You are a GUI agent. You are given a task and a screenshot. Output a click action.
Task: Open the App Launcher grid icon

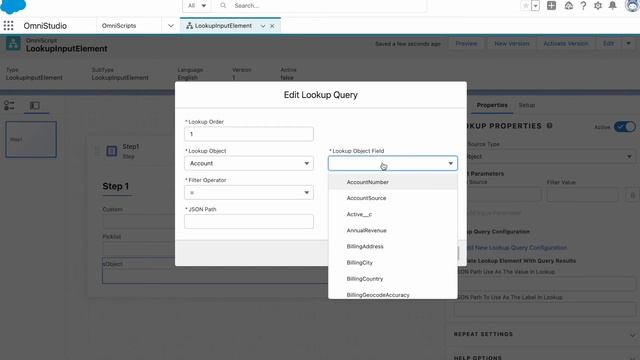coord(8,26)
